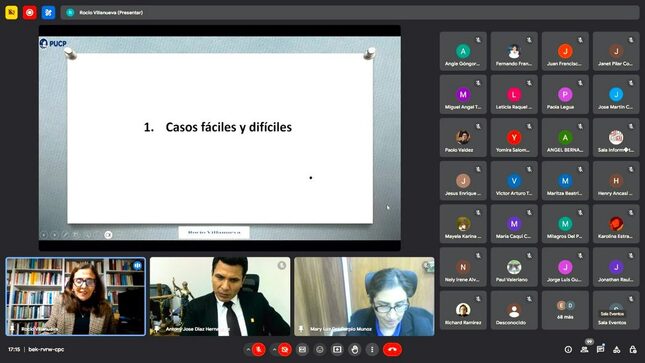Image resolution: width=645 pixels, height=363 pixels.
Task: Click previous slide arrow in slideshow controls
Action: point(44,235)
